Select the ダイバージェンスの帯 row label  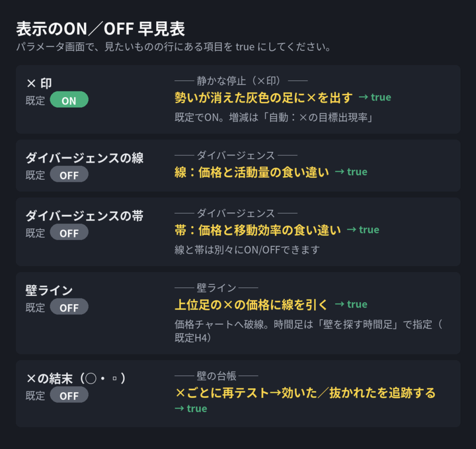[85, 216]
